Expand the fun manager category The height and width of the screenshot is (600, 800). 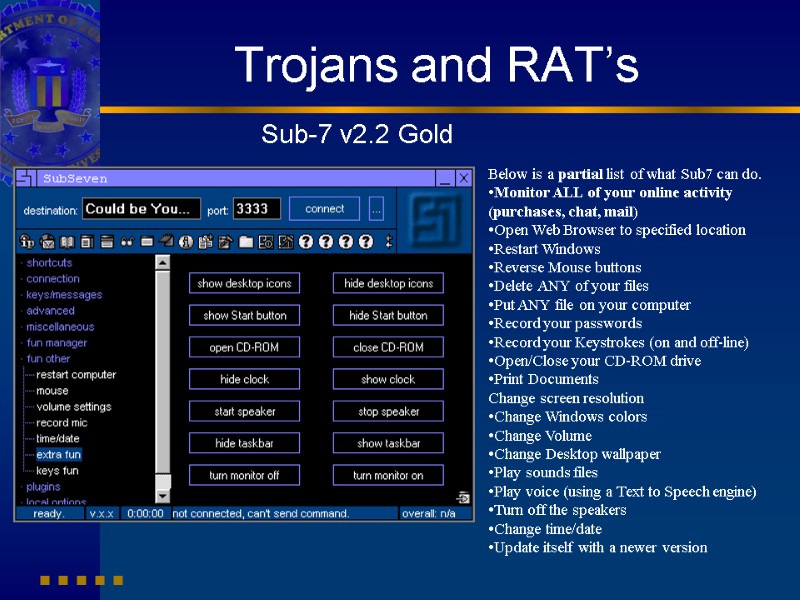(x=56, y=343)
